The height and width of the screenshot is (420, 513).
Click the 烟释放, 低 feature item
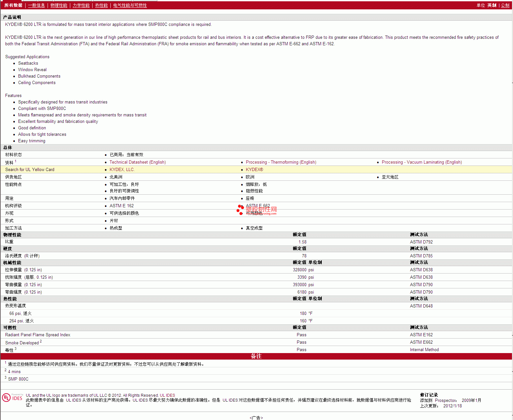(x=256, y=185)
